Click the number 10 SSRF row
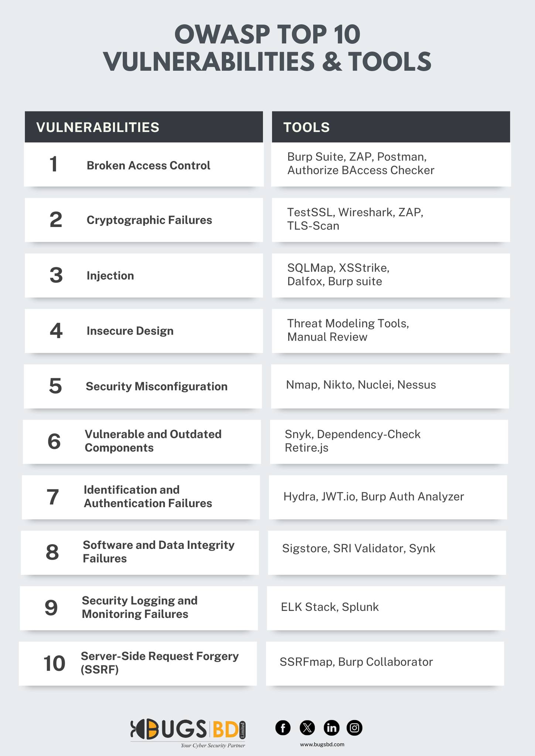 tap(138, 663)
